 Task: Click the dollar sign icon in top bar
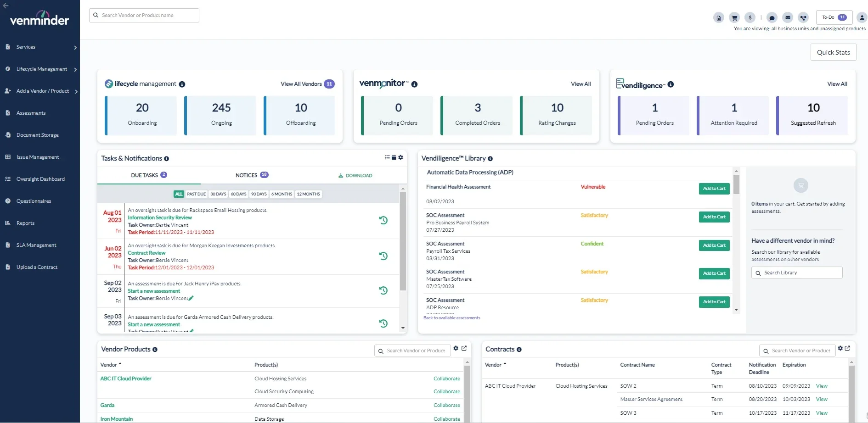(x=750, y=17)
